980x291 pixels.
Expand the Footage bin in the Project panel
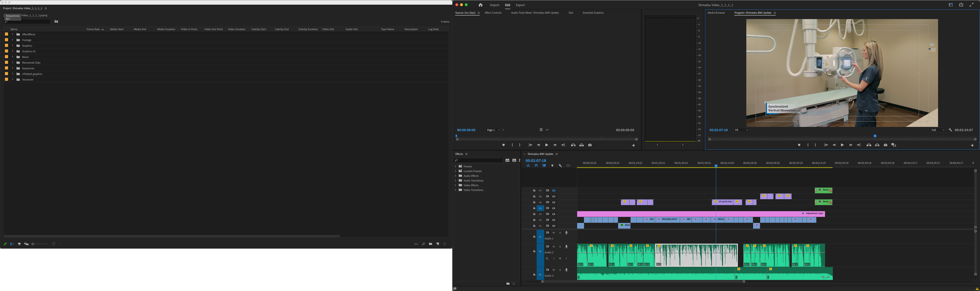12,40
